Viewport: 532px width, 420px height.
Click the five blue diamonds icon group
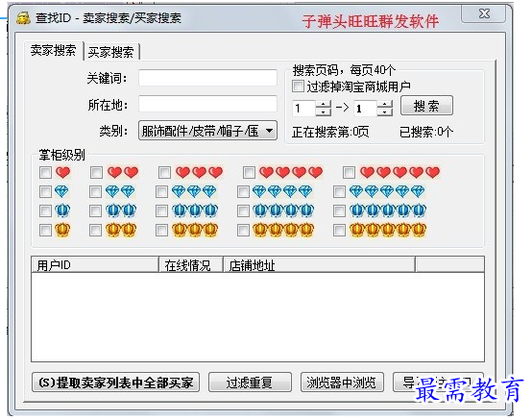(387, 192)
